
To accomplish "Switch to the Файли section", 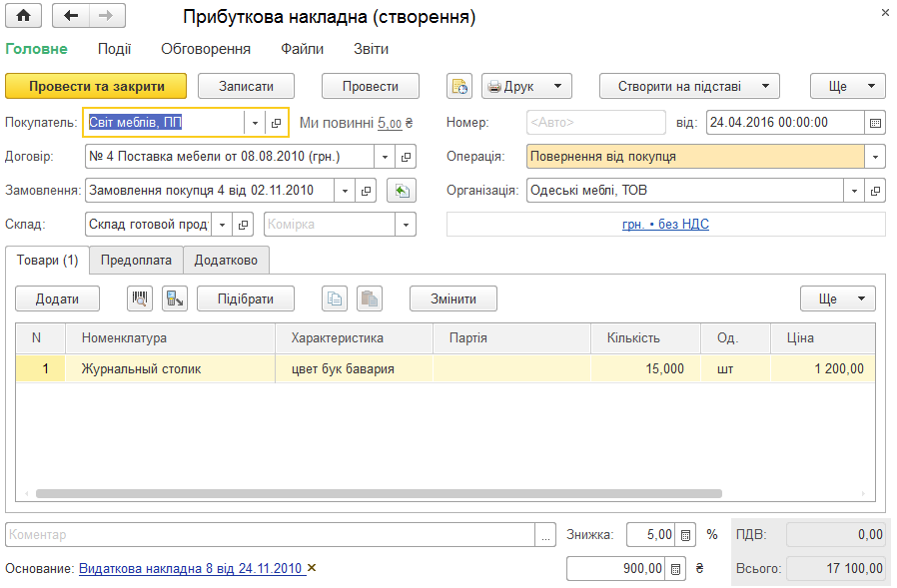I will [302, 49].
